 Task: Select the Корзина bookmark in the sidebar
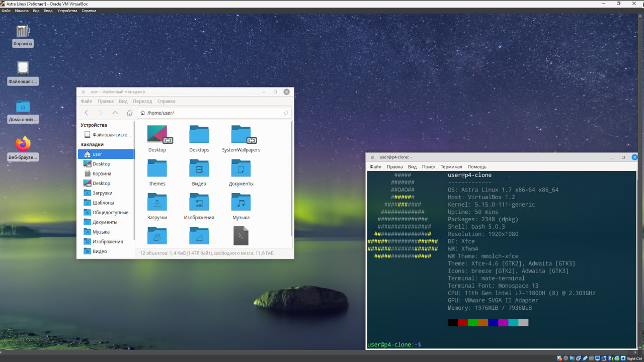click(106, 173)
